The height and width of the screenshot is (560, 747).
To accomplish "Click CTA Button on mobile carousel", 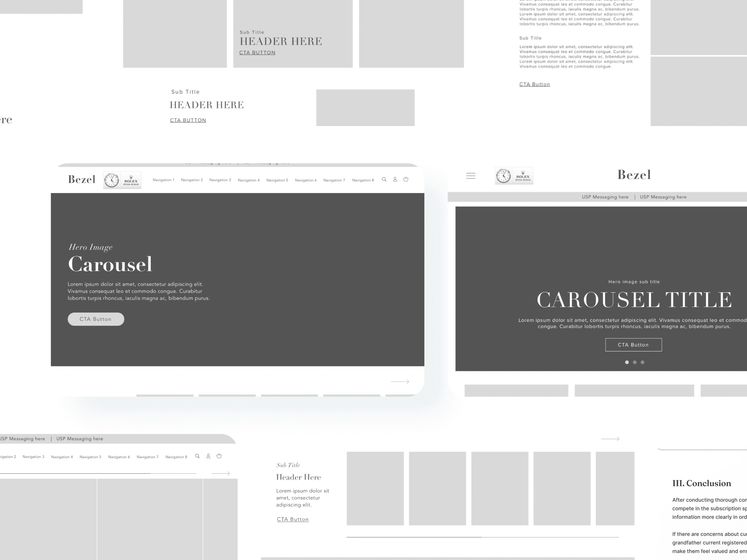I will click(633, 344).
